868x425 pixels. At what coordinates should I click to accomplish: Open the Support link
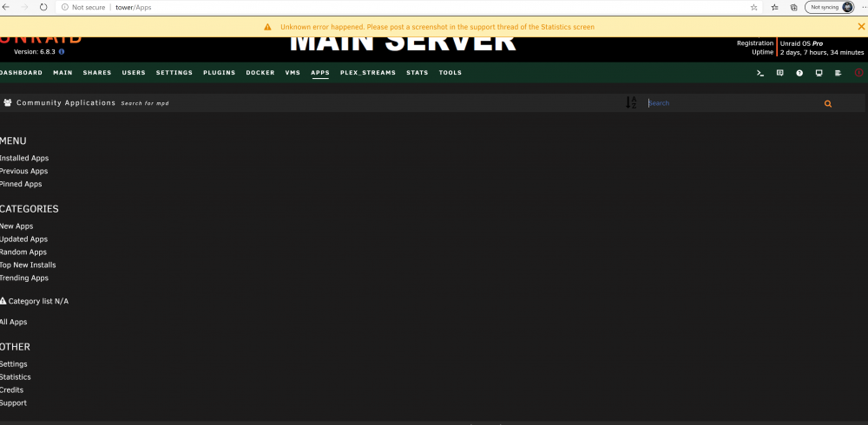[x=13, y=402]
